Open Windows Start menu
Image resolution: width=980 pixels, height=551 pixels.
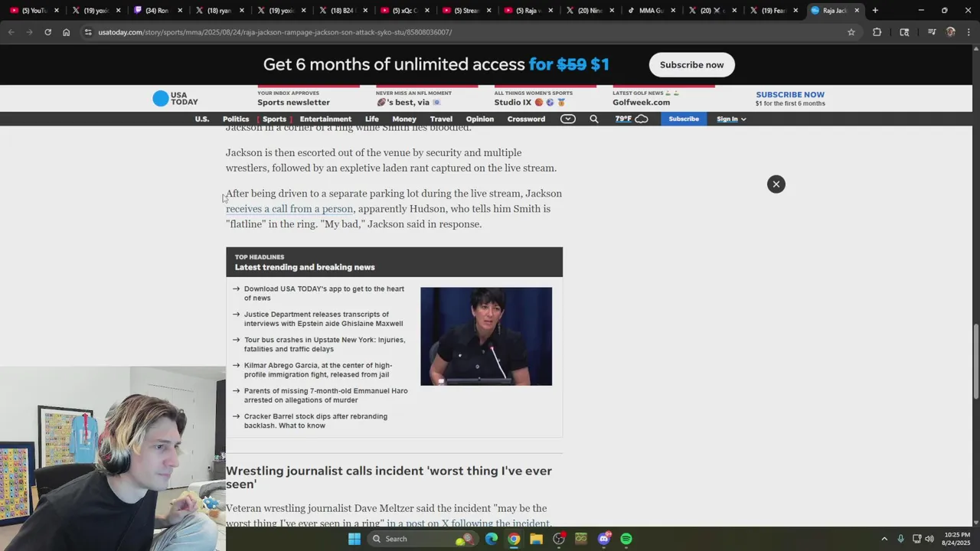tap(354, 539)
